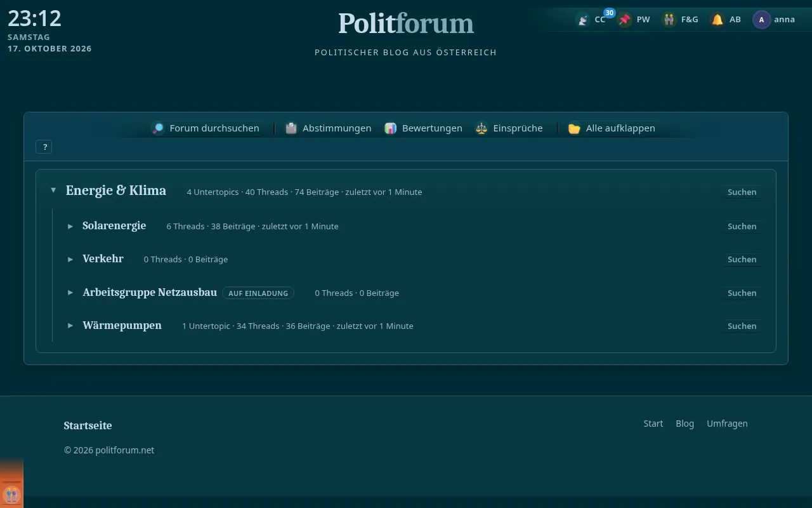The image size is (812, 508).
Task: Click the question mark help button
Action: coord(44,147)
